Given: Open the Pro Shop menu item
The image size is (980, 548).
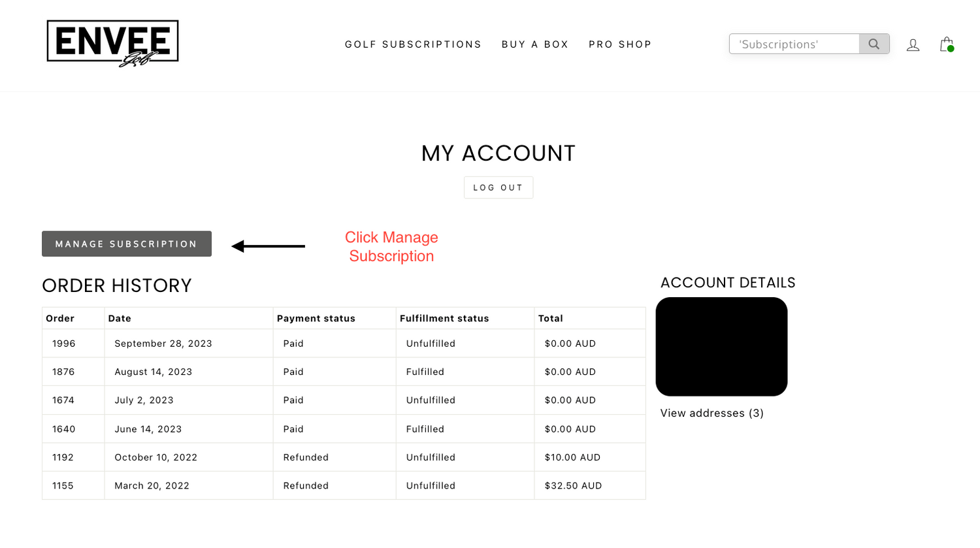Looking at the screenshot, I should [x=620, y=44].
